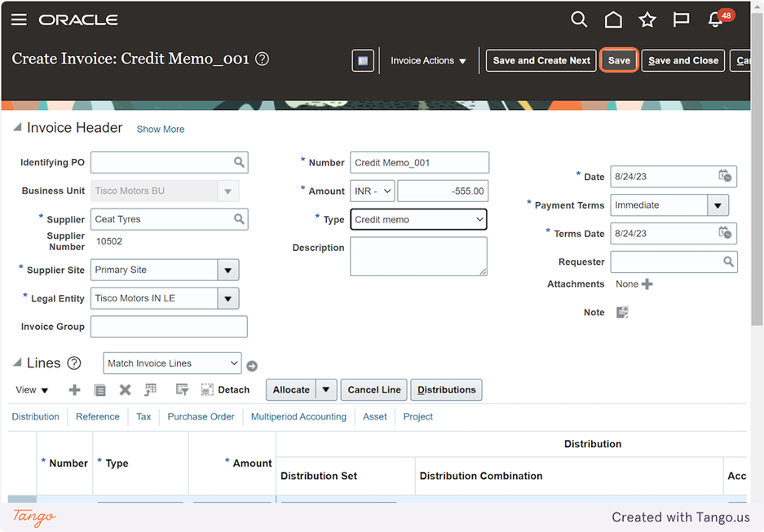Open the Type Credit memo dropdown
Viewport: 764px width, 532px height.
point(418,219)
